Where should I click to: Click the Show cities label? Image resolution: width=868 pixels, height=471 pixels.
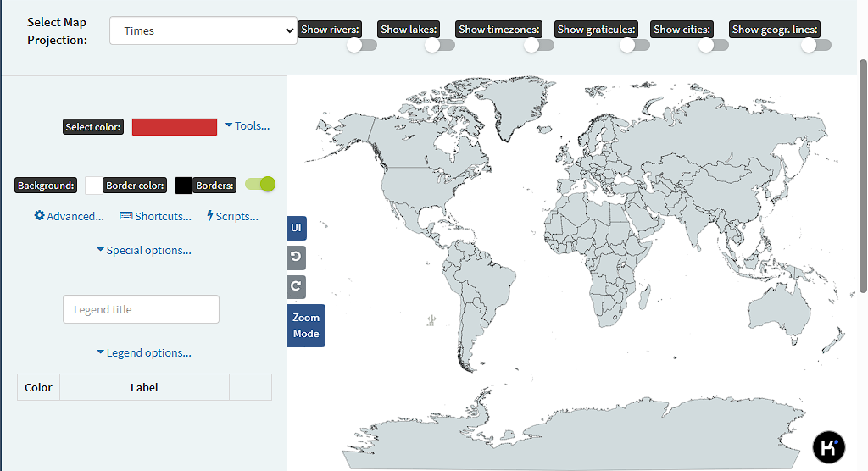coord(682,30)
